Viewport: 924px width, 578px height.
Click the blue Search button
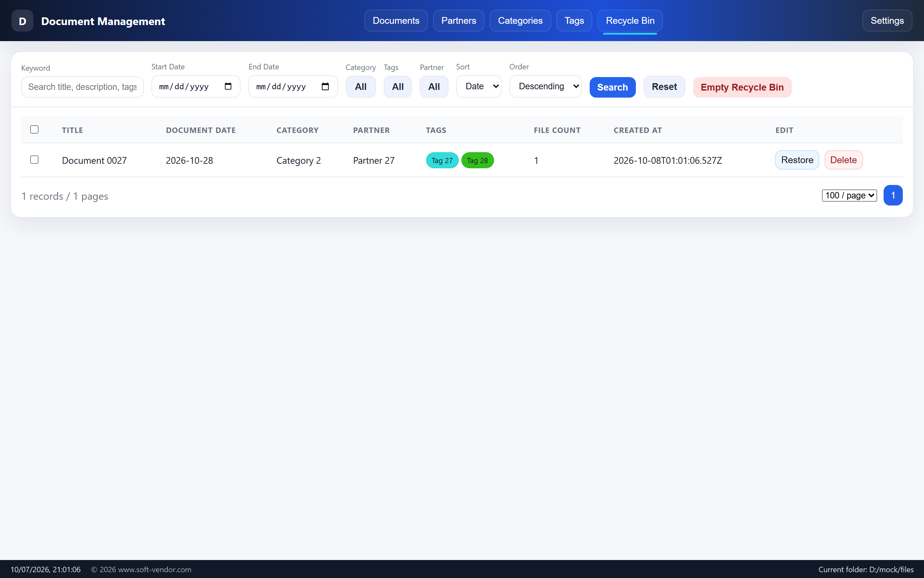click(612, 87)
